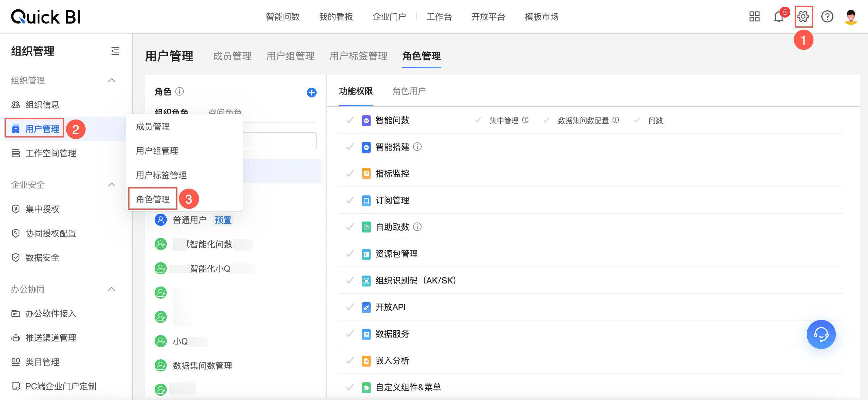Click the 资源包管理 feature icon
This screenshot has width=868, height=400.
pos(366,254)
